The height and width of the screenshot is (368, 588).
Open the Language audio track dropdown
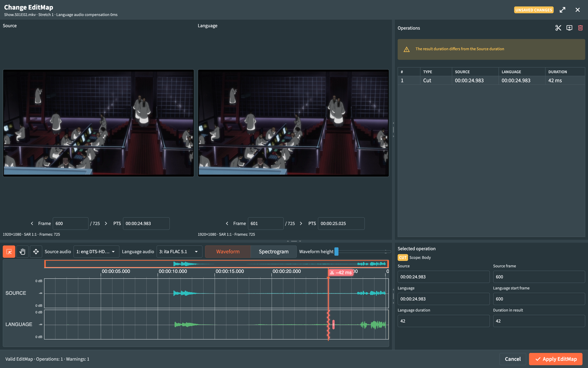(x=179, y=252)
